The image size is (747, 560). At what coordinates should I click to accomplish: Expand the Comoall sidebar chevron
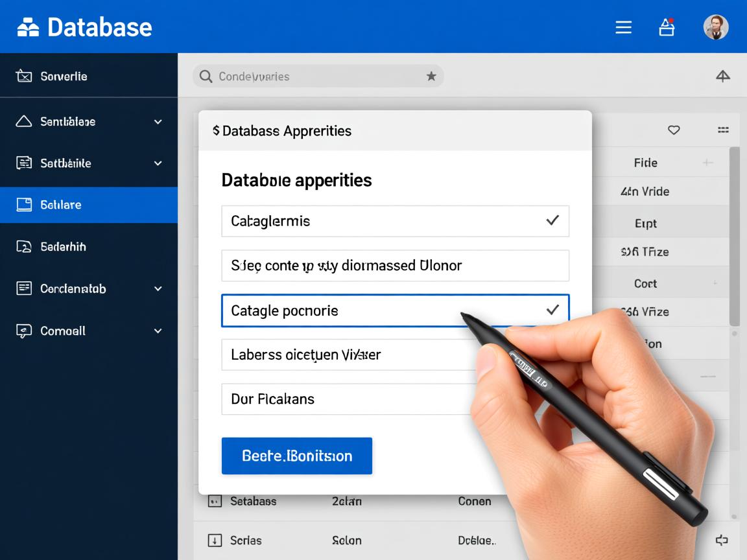point(158,331)
